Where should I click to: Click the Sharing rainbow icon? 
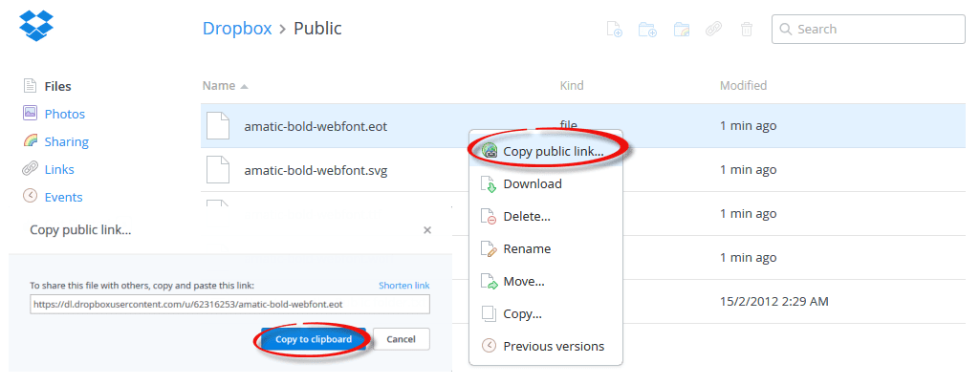pyautogui.click(x=30, y=141)
